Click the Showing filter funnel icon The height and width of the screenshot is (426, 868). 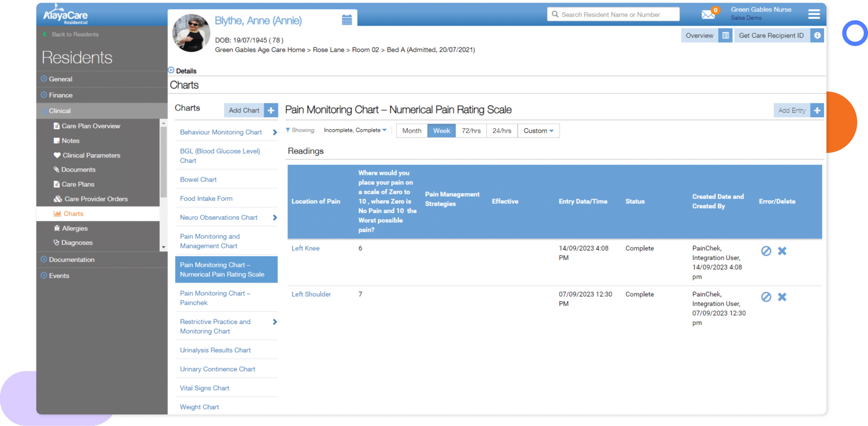click(288, 130)
